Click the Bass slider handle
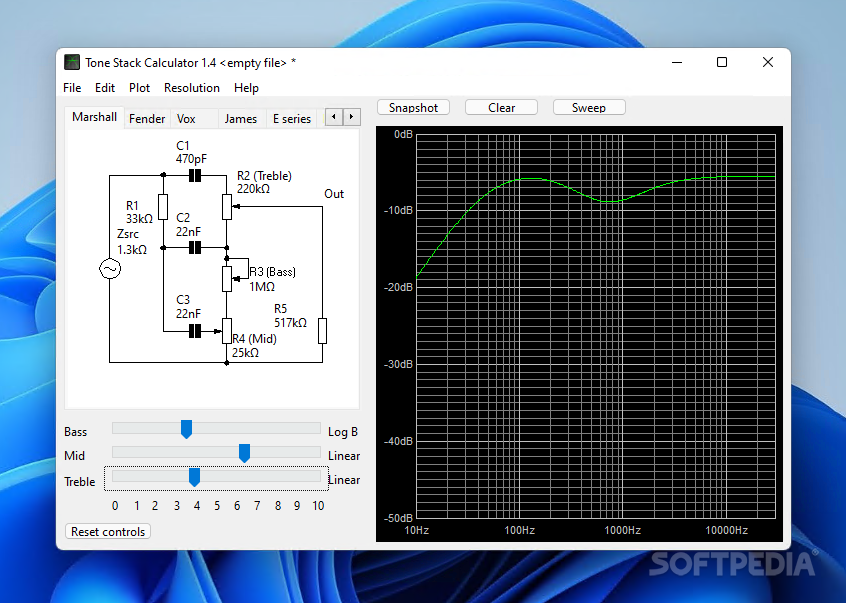The height and width of the screenshot is (603, 846). click(x=186, y=429)
